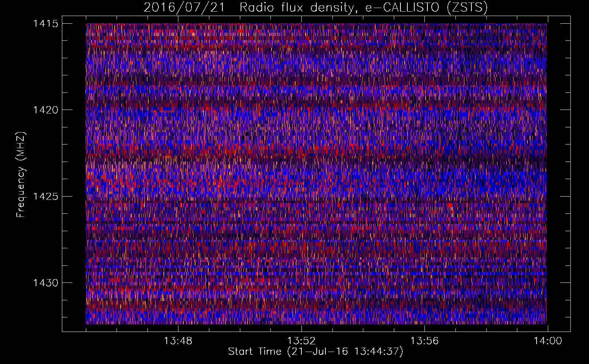589x364 pixels.
Task: Click the plot title "2016/07/21 Radio flux density, e-CALLISTO (ZSTS)"
Action: coord(316,8)
